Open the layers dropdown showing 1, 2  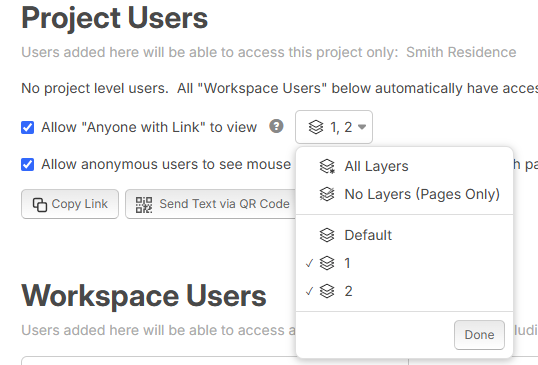coord(334,127)
